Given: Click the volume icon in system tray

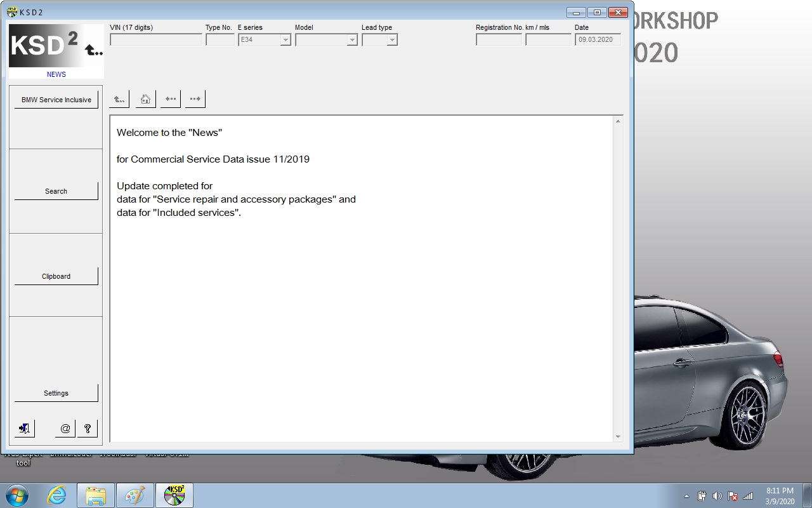Looking at the screenshot, I should [717, 496].
